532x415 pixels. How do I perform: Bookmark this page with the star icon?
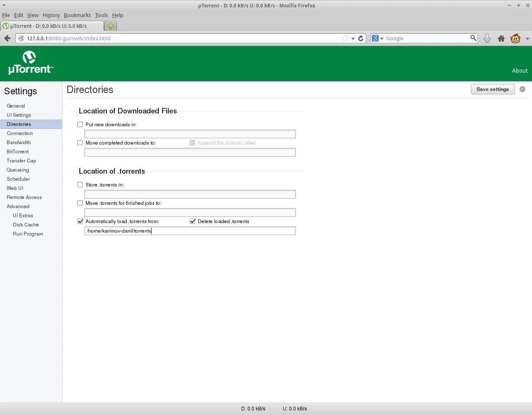[345, 38]
